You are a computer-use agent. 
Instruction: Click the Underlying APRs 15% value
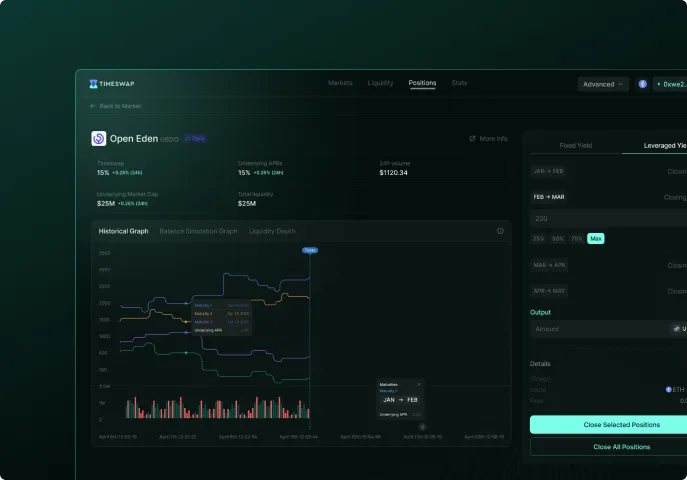tap(244, 173)
